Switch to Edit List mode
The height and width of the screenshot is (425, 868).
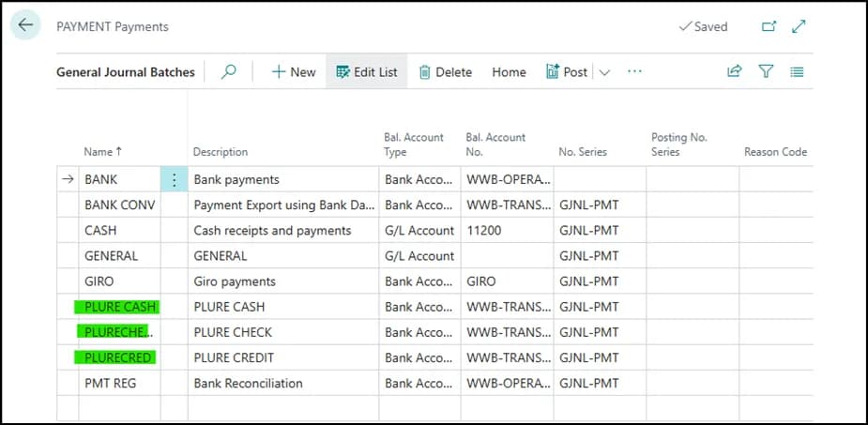(367, 72)
